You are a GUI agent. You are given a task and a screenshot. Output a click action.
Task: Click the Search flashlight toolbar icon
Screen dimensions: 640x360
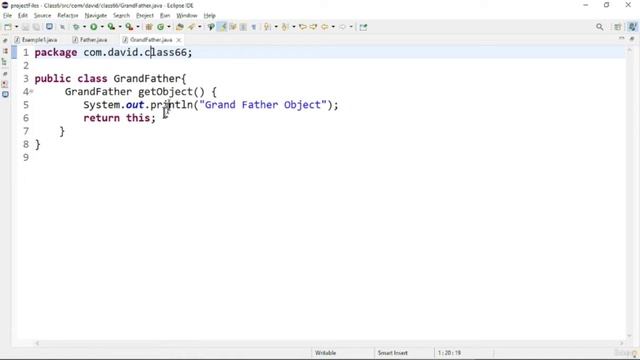click(192, 27)
